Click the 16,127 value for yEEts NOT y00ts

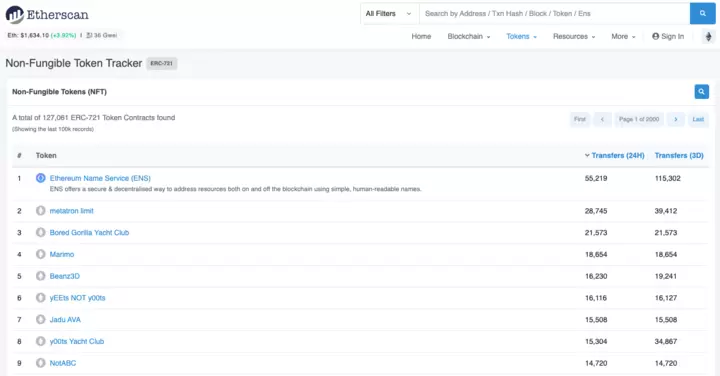tap(665, 298)
